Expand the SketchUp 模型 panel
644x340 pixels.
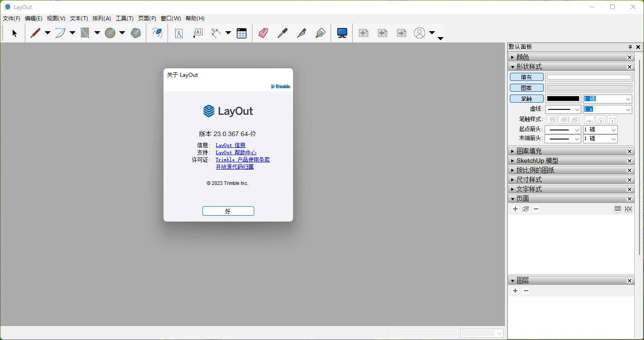click(512, 161)
